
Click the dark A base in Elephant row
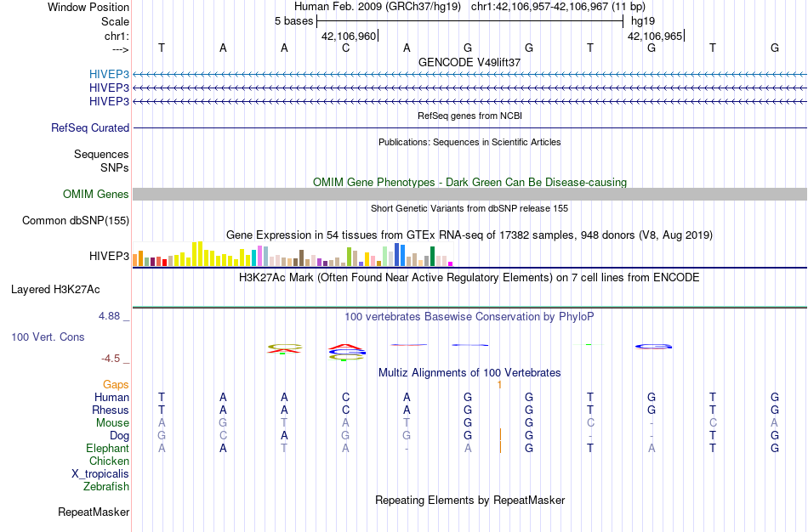223,448
